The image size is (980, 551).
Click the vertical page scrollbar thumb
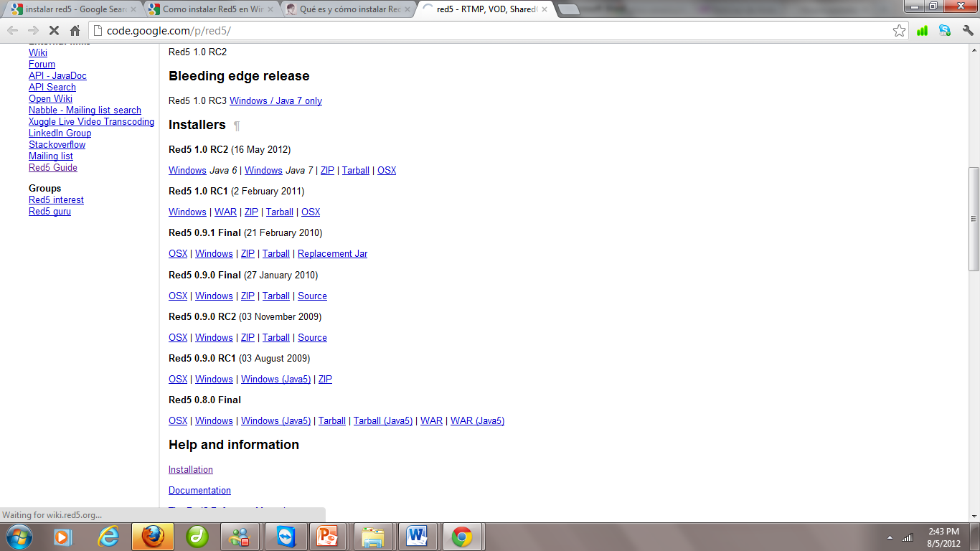(x=974, y=219)
